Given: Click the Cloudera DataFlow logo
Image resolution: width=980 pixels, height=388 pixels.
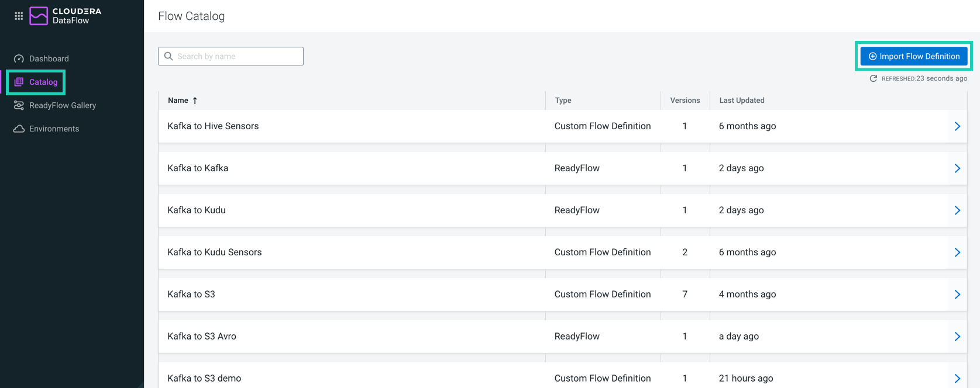Looking at the screenshot, I should tap(39, 16).
